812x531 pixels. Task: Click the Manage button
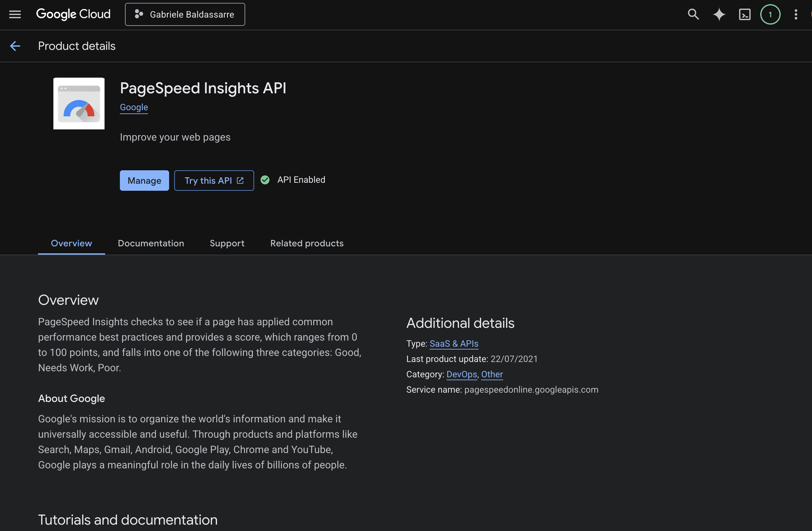(144, 181)
